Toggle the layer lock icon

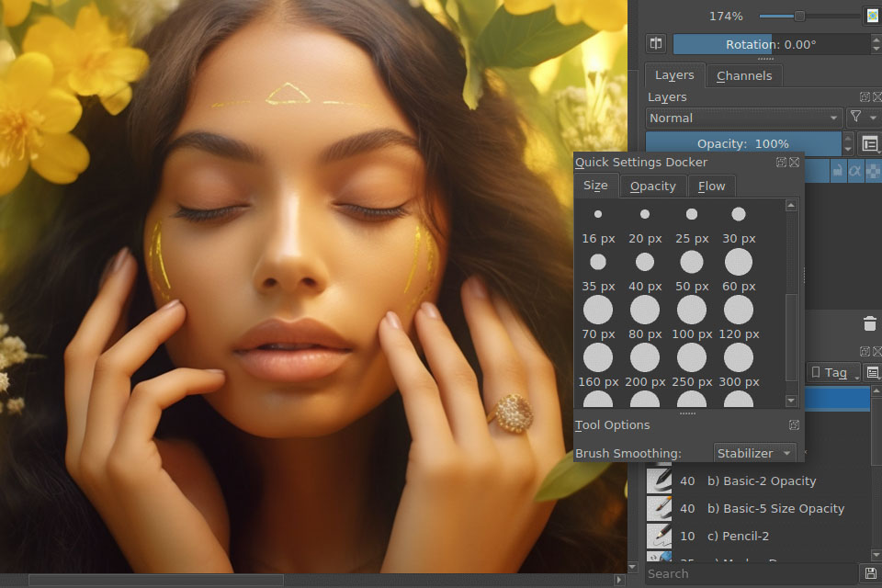[x=838, y=171]
